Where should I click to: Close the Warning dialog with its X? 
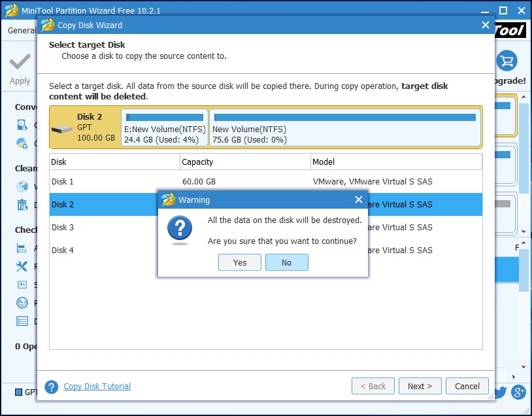pyautogui.click(x=358, y=199)
